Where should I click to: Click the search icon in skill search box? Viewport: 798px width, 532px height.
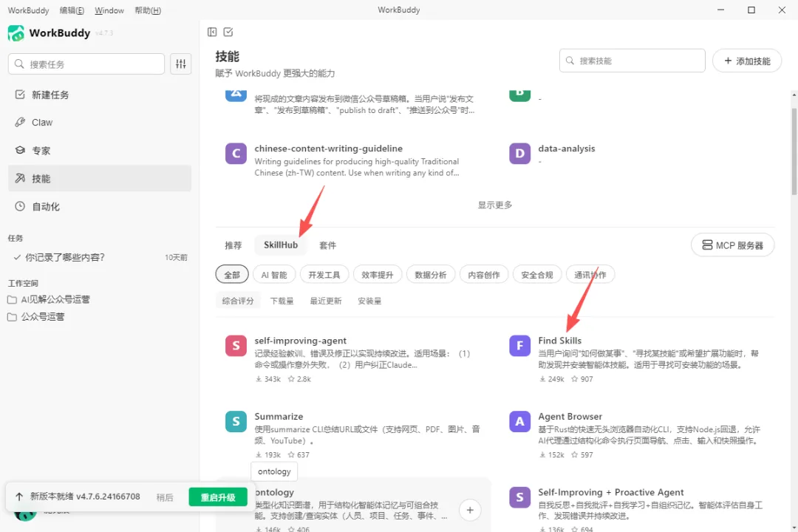pyautogui.click(x=570, y=61)
